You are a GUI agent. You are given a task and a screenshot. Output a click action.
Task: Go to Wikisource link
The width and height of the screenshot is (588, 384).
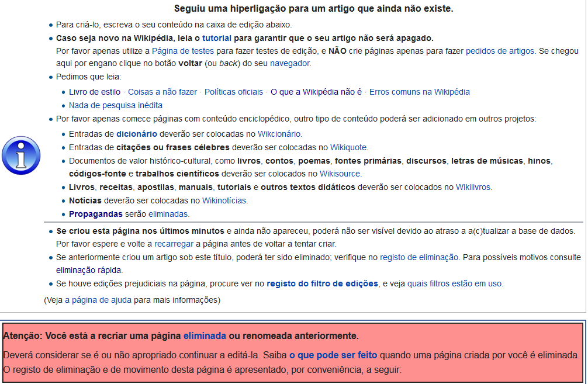pyautogui.click(x=340, y=174)
